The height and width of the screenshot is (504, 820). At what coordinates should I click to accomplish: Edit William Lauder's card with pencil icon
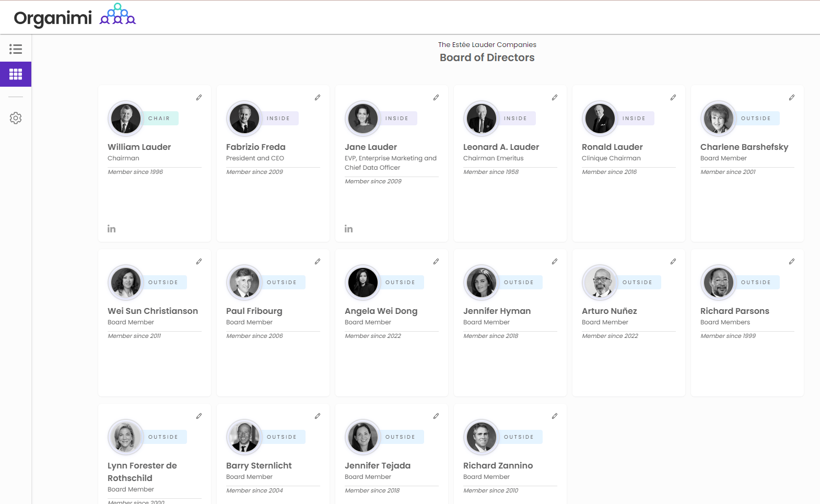point(199,98)
